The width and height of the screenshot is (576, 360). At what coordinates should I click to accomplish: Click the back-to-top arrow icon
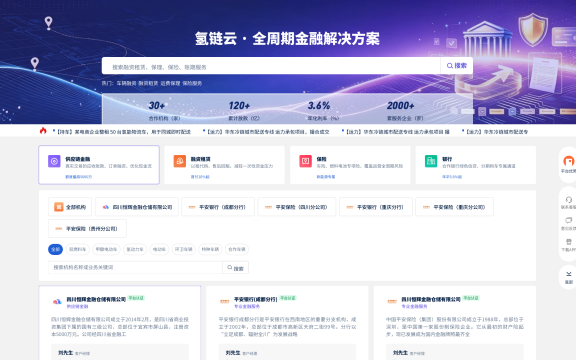pos(569,274)
